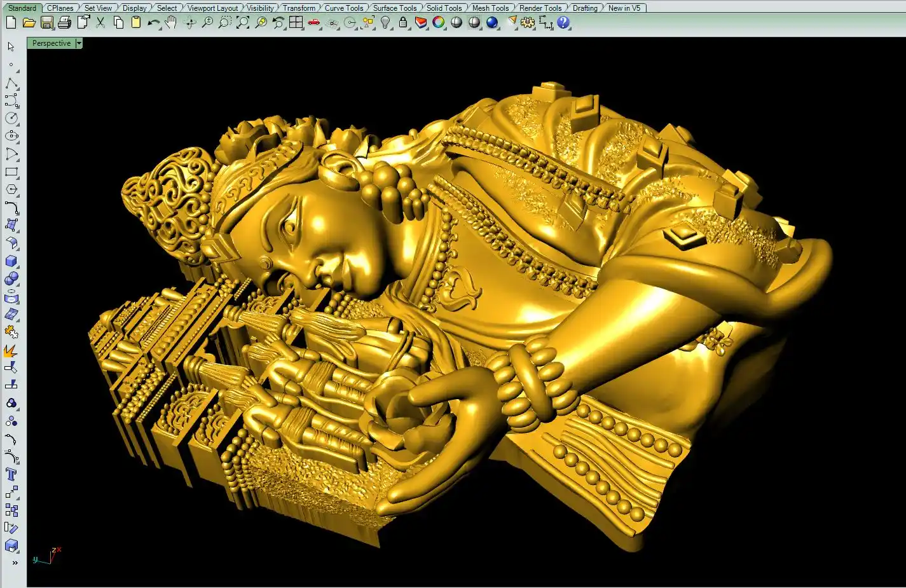
Task: Select the Pan hand tool
Action: [171, 23]
